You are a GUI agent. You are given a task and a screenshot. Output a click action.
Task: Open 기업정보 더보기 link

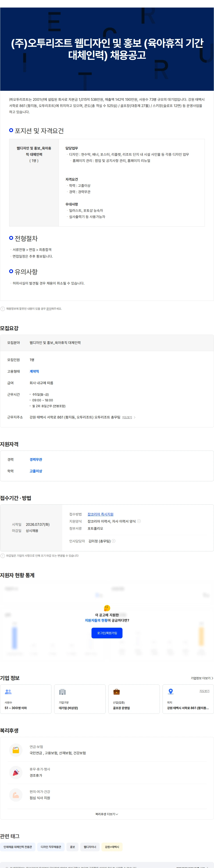click(x=202, y=678)
